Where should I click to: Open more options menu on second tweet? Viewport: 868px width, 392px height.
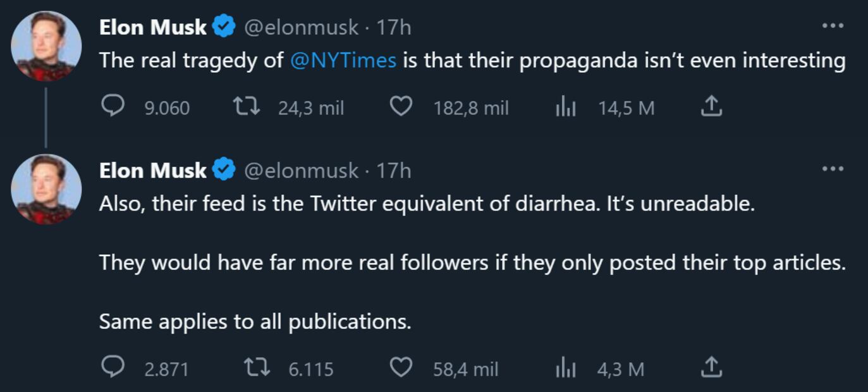point(833,169)
